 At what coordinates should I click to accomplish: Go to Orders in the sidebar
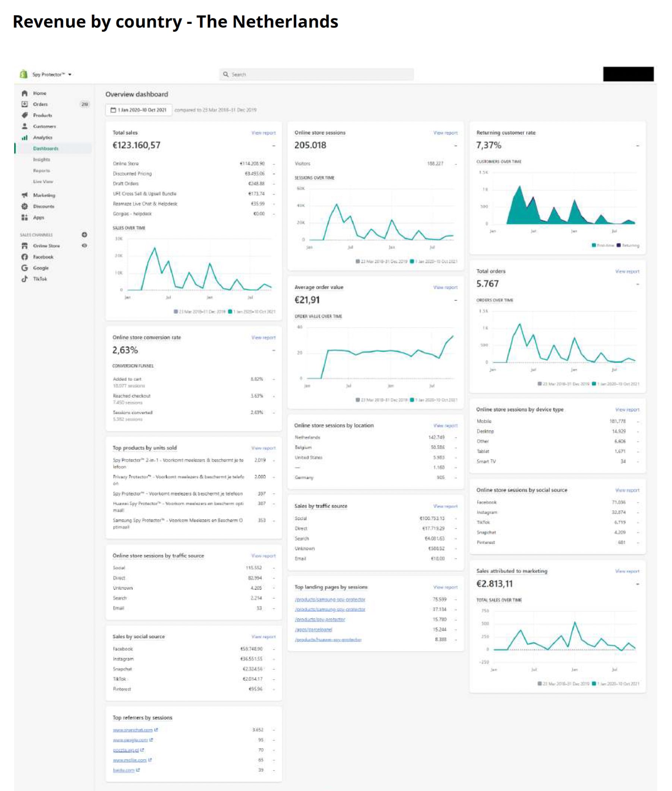coord(40,104)
